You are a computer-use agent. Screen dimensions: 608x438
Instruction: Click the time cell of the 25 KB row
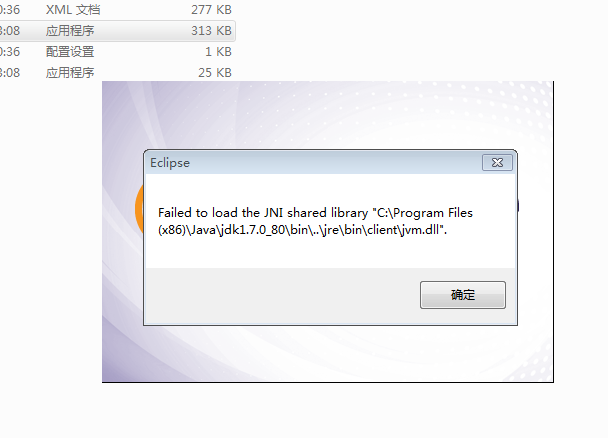[10, 72]
